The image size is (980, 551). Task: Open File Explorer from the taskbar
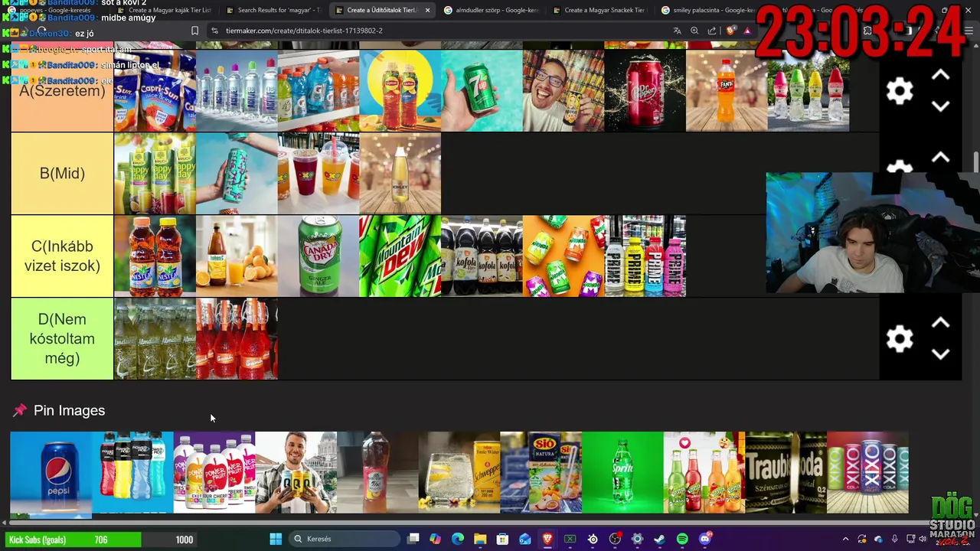(480, 539)
